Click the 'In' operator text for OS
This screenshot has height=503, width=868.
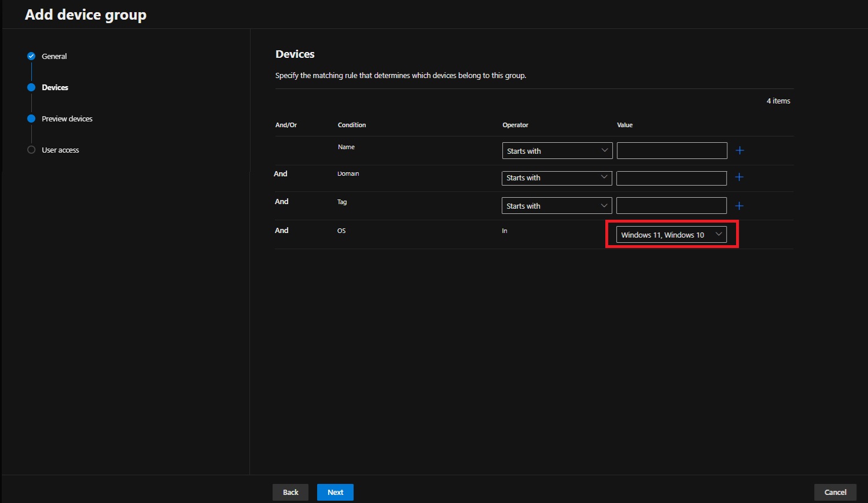(x=505, y=231)
